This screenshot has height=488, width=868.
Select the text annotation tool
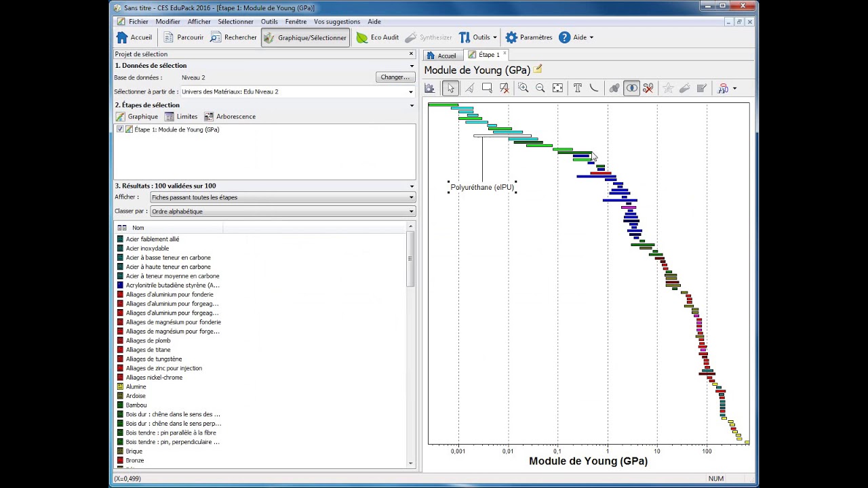(577, 88)
